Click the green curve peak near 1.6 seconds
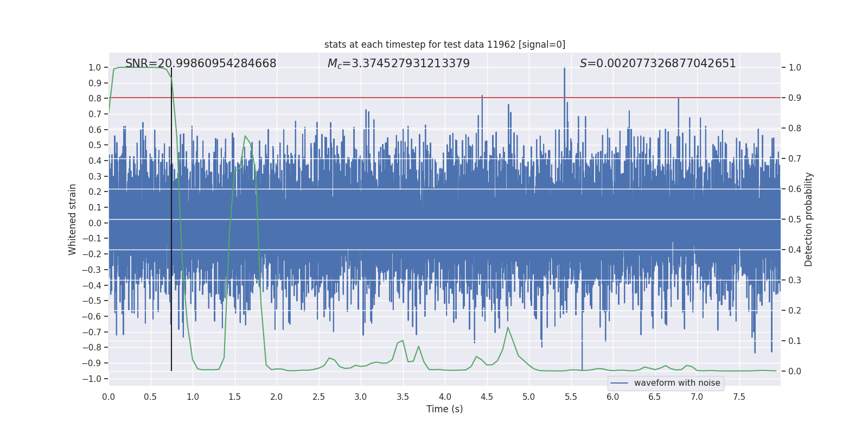The image size is (868, 434). [245, 136]
